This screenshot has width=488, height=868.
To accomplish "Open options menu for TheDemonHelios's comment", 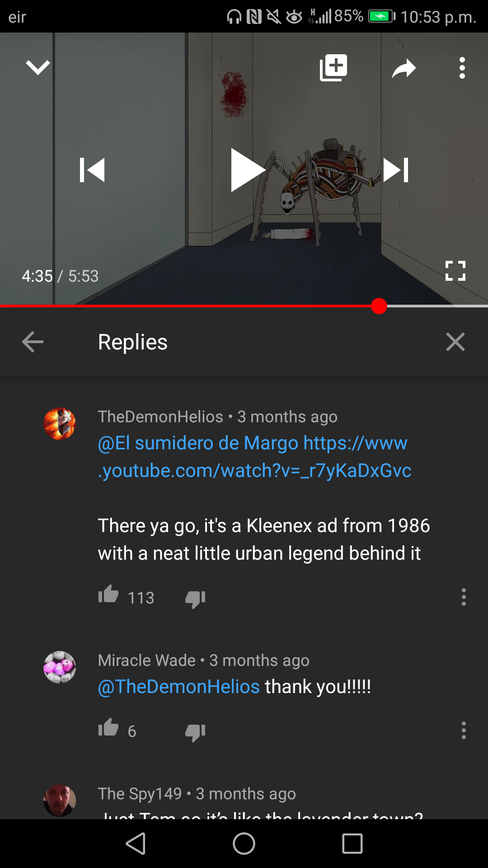I will [464, 597].
